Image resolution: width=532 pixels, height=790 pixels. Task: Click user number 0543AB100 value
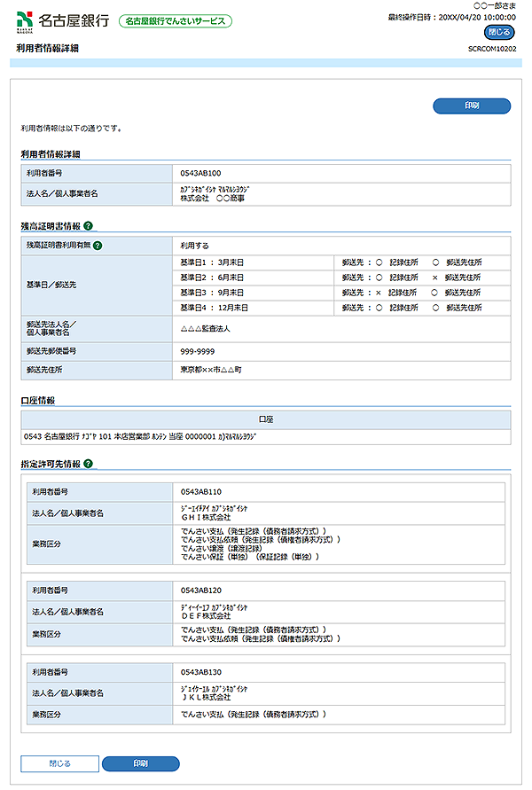click(200, 173)
